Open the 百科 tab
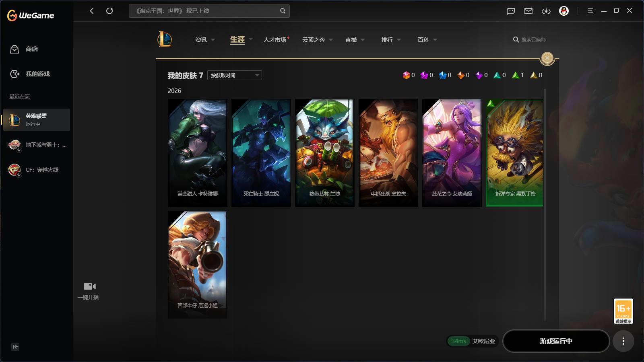The image size is (644, 362). 423,40
